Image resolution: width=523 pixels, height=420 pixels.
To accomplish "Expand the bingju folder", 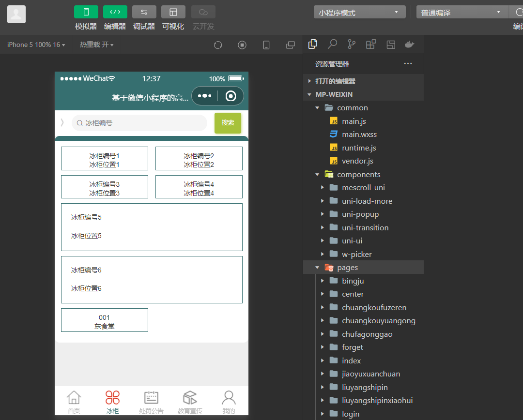I will click(364, 281).
